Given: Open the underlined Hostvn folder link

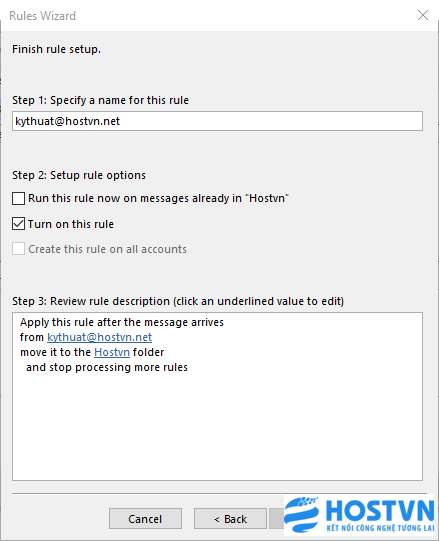Looking at the screenshot, I should click(x=112, y=352).
